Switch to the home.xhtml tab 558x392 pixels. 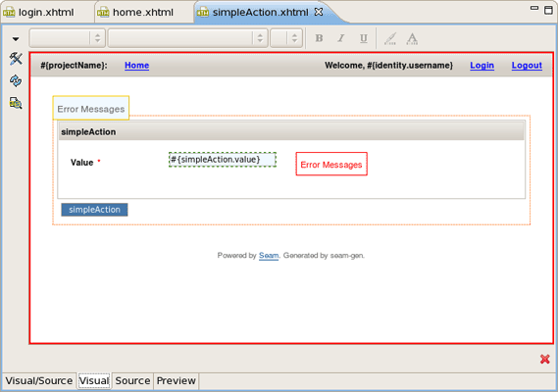143,13
